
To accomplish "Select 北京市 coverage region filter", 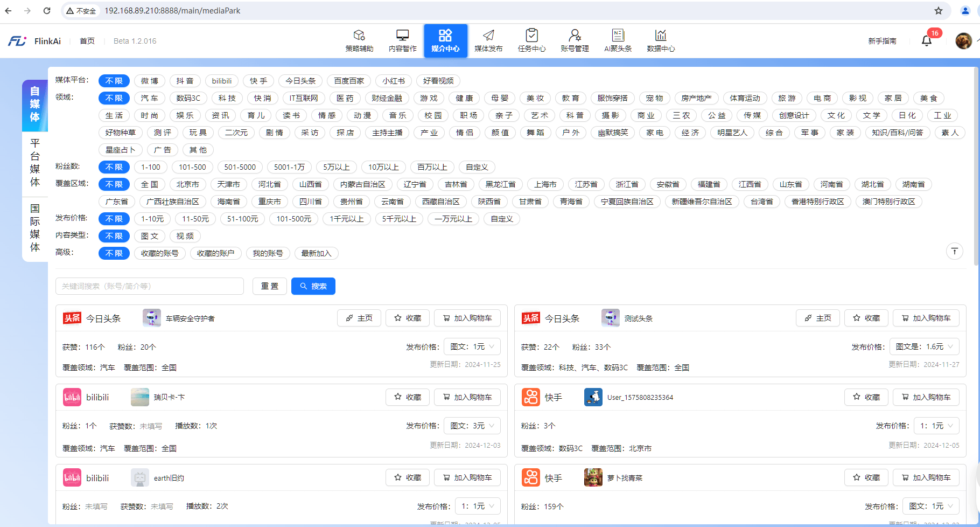I will coord(188,184).
